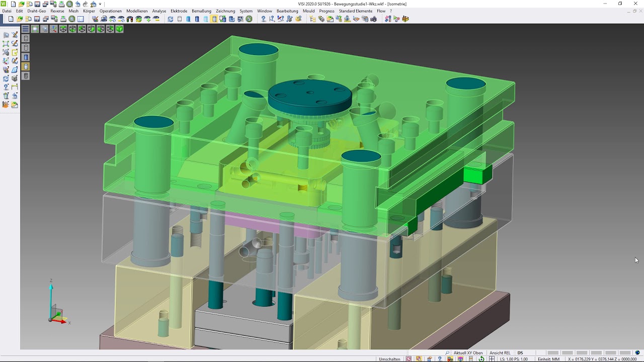The image size is (644, 362).
Task: Open the title bar quick access dropdown arrow
Action: (x=100, y=4)
